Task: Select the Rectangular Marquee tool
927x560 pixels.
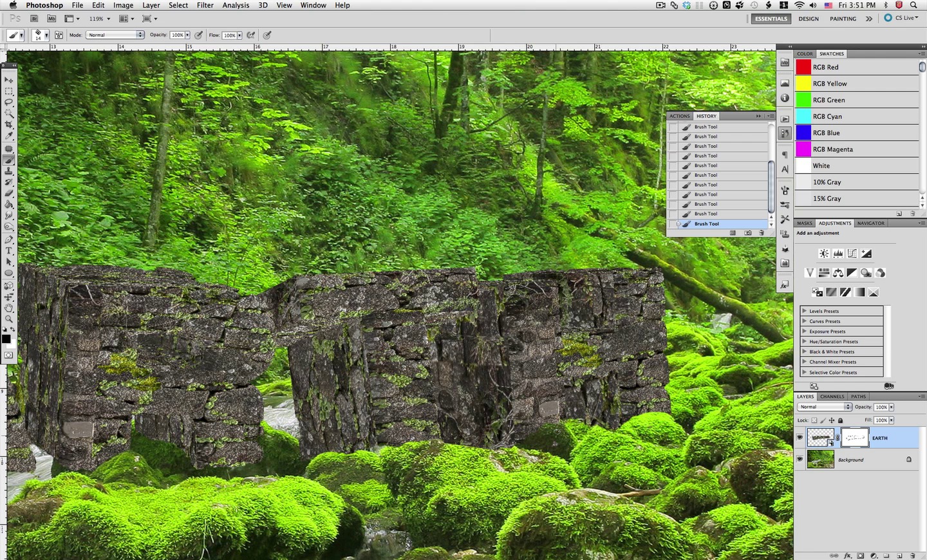Action: pyautogui.click(x=9, y=91)
